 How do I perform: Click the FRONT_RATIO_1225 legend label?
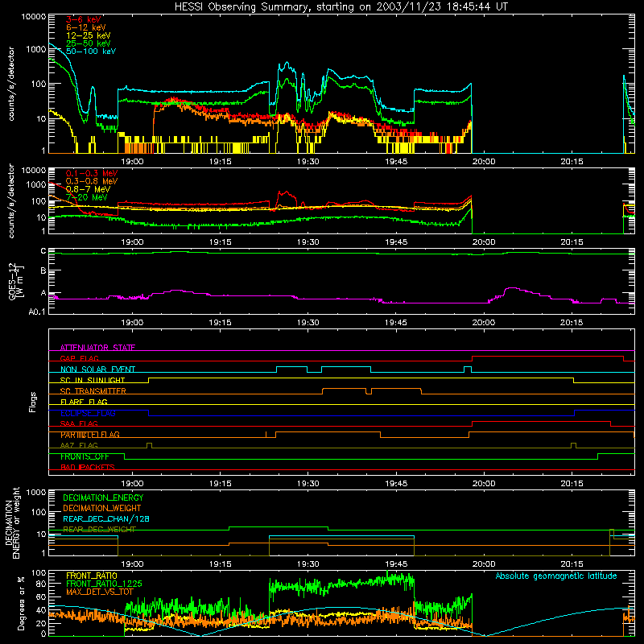point(104,584)
